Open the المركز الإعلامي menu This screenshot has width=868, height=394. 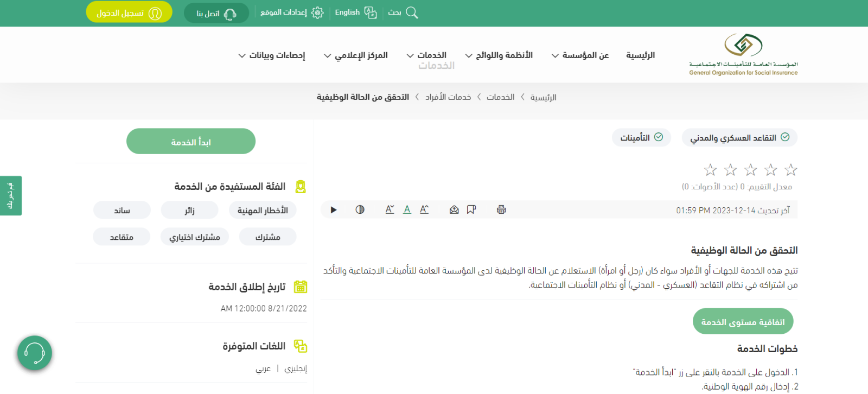pyautogui.click(x=356, y=55)
